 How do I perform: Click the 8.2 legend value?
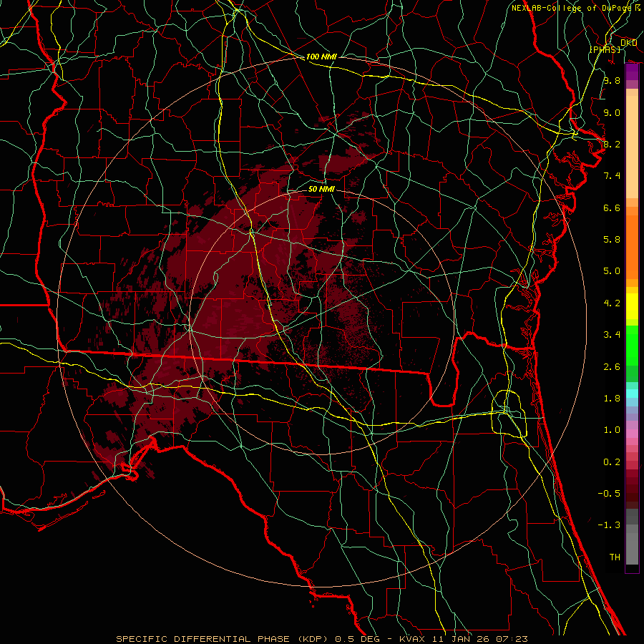612,144
